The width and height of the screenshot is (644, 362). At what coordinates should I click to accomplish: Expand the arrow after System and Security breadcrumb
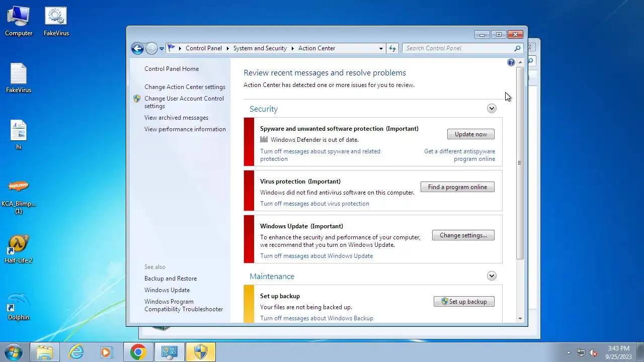click(292, 48)
